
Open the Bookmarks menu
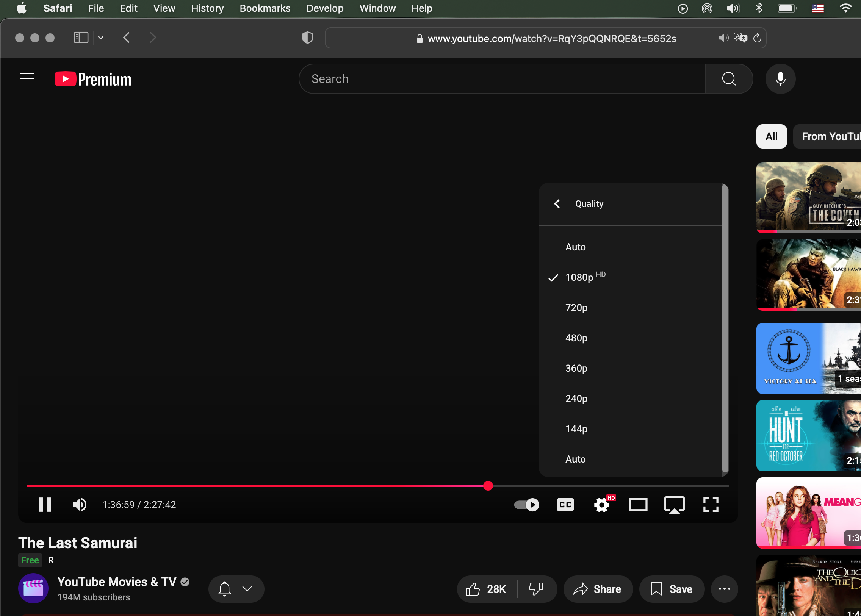(x=265, y=8)
